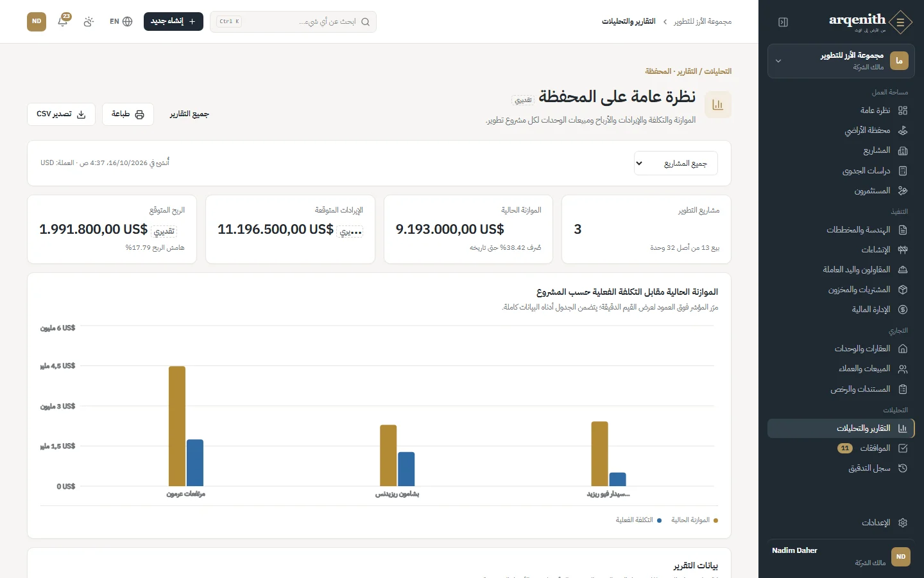Click the الإنشاءات construction icon
This screenshot has height=578, width=924.
click(903, 250)
